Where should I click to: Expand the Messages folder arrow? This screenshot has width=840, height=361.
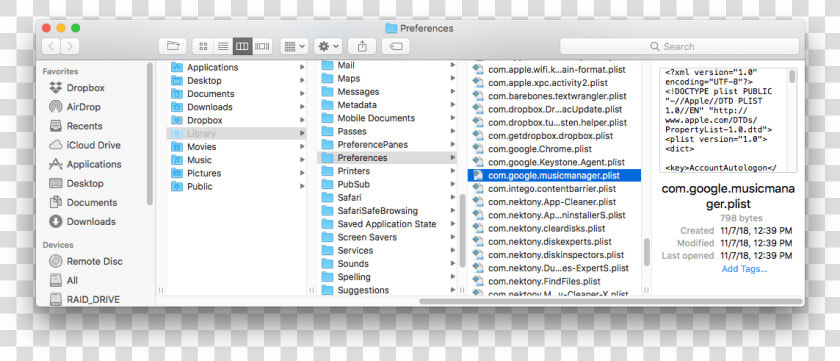453,92
